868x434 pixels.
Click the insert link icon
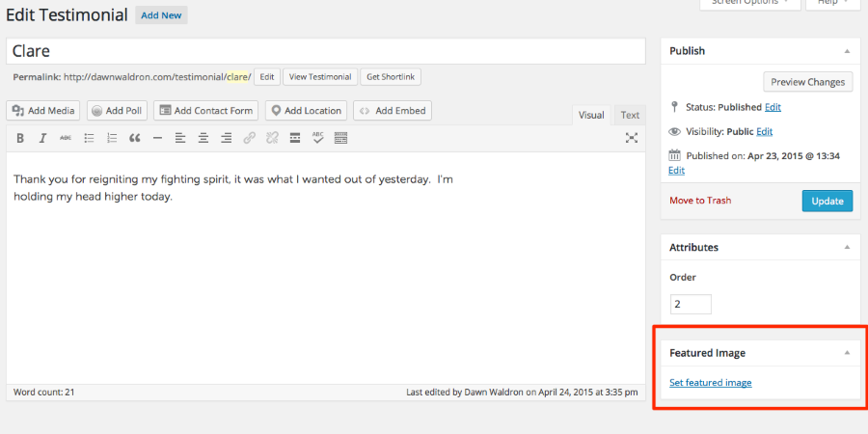[x=249, y=138]
